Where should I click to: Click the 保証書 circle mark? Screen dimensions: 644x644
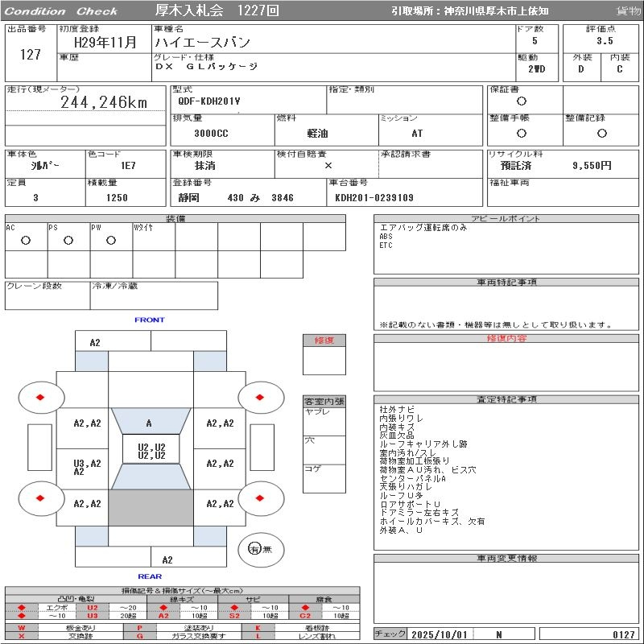[x=522, y=101]
